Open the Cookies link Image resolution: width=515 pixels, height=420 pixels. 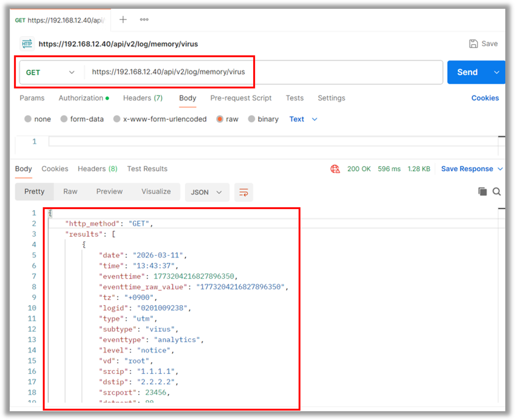pos(484,98)
